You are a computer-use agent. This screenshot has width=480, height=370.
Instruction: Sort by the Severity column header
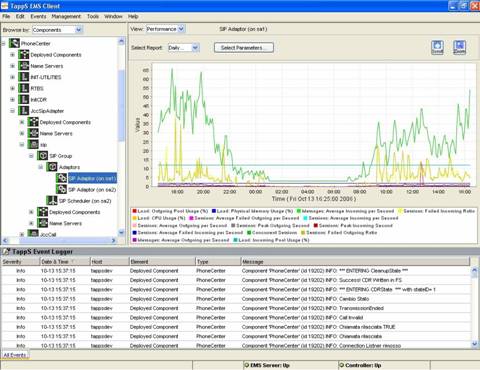[x=20, y=262]
